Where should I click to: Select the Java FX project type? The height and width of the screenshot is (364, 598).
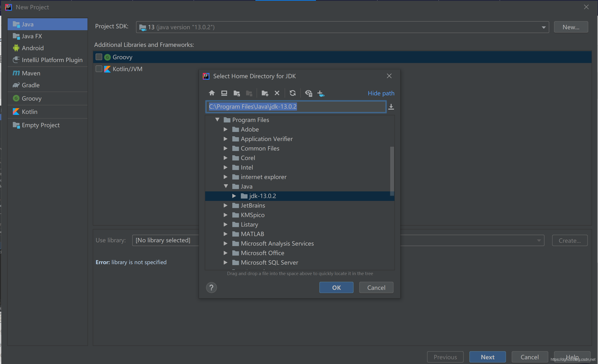click(x=32, y=36)
